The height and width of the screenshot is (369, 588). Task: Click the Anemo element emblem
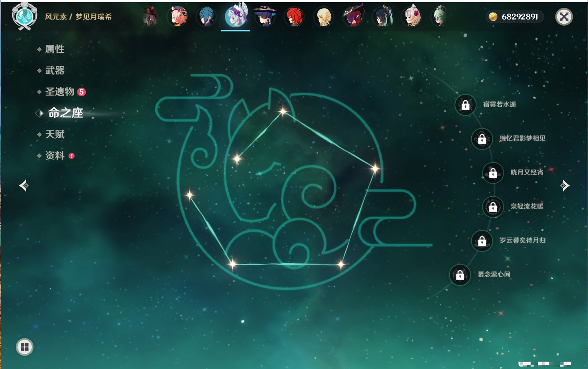point(24,16)
